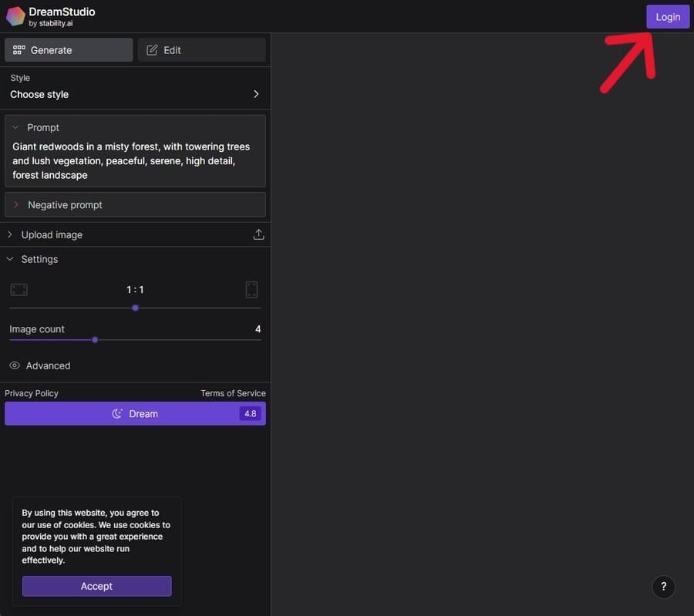Screen dimensions: 694x616
Task: Click the Image count slider handle
Action: [x=95, y=340]
